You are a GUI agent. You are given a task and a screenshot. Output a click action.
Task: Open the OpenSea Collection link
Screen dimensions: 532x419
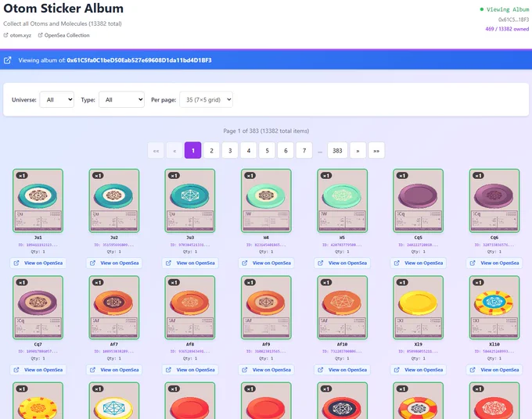[63, 35]
